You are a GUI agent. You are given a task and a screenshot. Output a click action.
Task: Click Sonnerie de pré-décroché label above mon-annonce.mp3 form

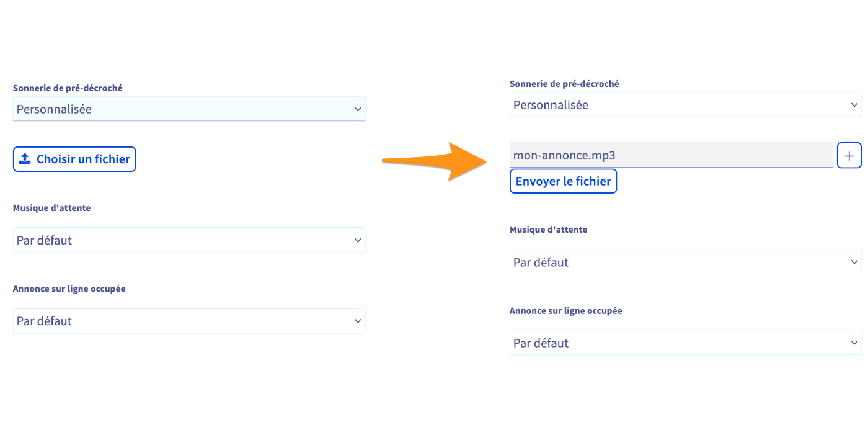tap(564, 84)
